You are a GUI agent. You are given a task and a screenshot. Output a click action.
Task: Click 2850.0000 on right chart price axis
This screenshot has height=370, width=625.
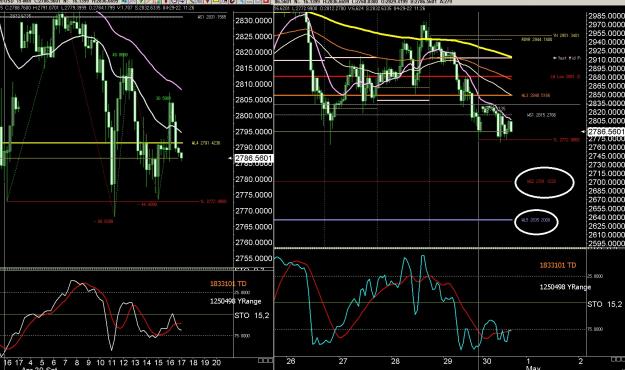pos(606,95)
